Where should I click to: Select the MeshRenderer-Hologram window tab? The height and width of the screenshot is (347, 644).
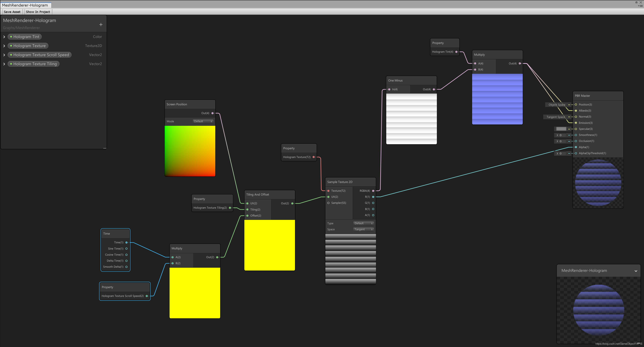(25, 5)
